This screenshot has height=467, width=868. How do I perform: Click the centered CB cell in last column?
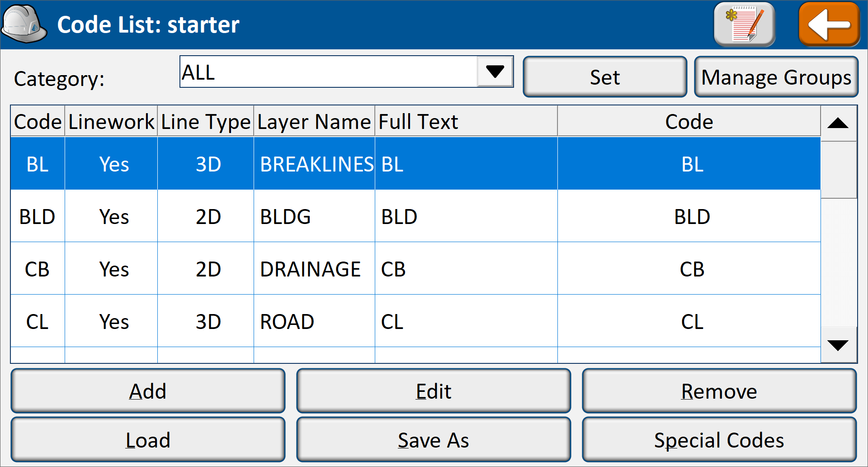(689, 269)
